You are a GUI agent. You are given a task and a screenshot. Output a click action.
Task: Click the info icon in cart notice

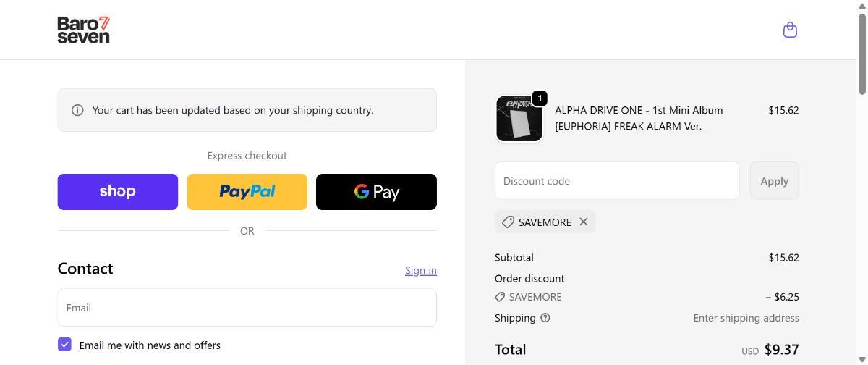click(77, 110)
